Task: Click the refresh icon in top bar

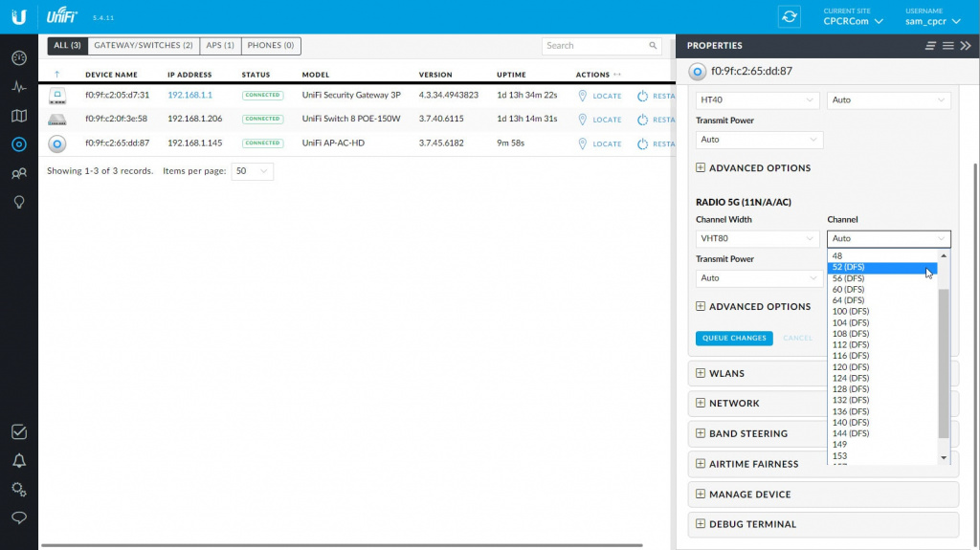Action: coord(790,17)
